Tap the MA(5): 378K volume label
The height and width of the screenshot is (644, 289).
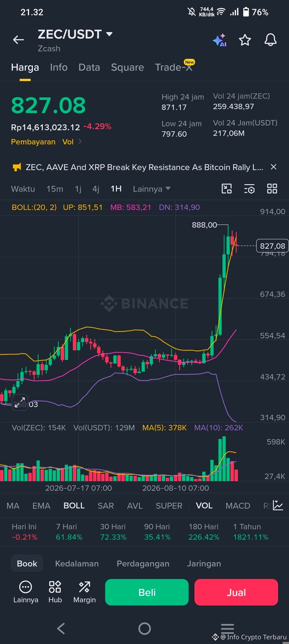coord(164,428)
